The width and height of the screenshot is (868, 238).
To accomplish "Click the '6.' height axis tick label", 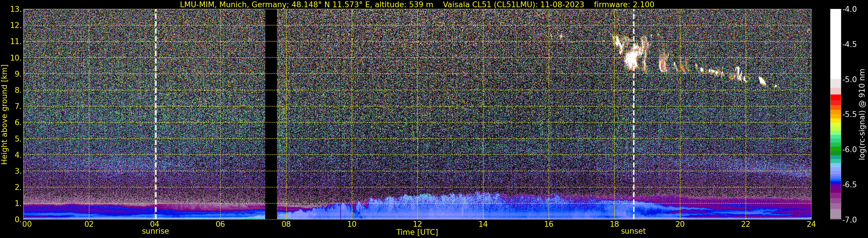I will click(x=18, y=122).
